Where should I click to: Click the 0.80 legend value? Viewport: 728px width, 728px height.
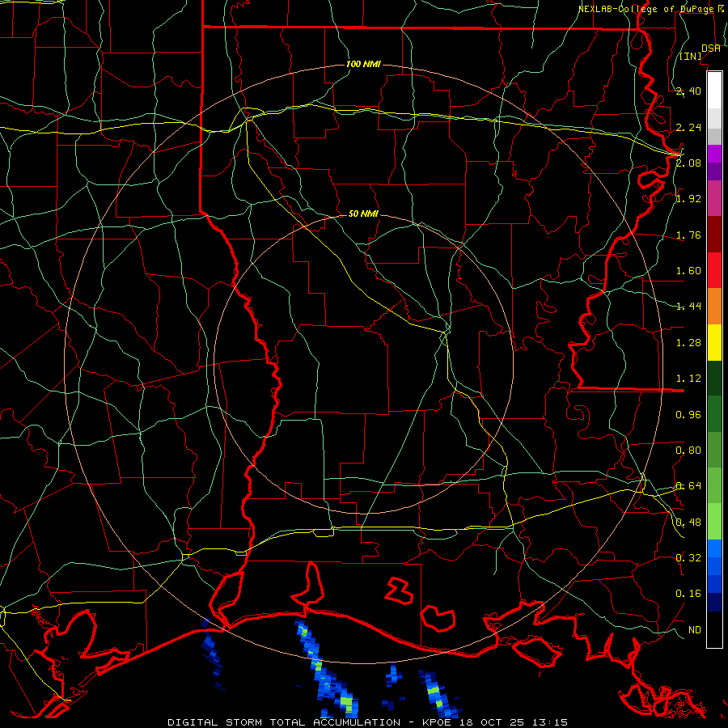688,451
